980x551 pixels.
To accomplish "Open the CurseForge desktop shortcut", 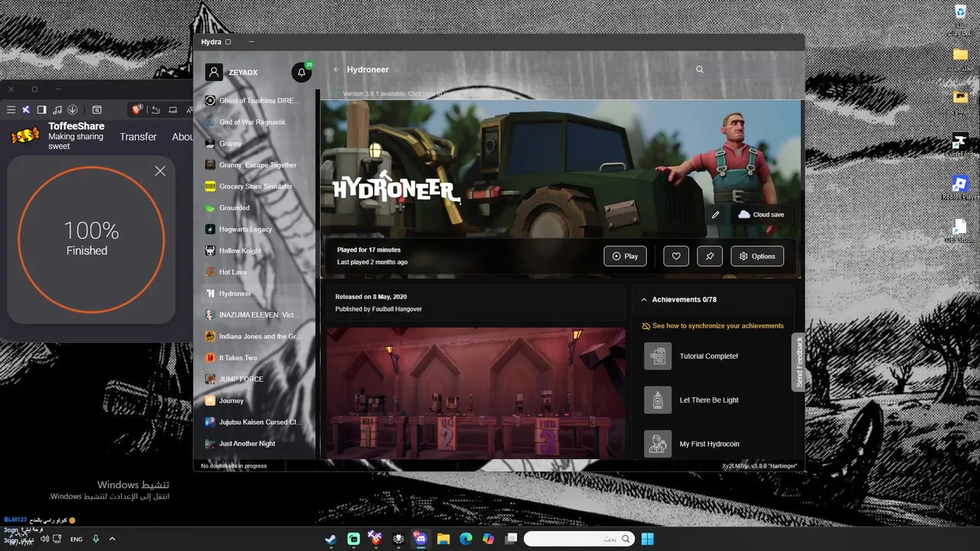I will click(960, 145).
